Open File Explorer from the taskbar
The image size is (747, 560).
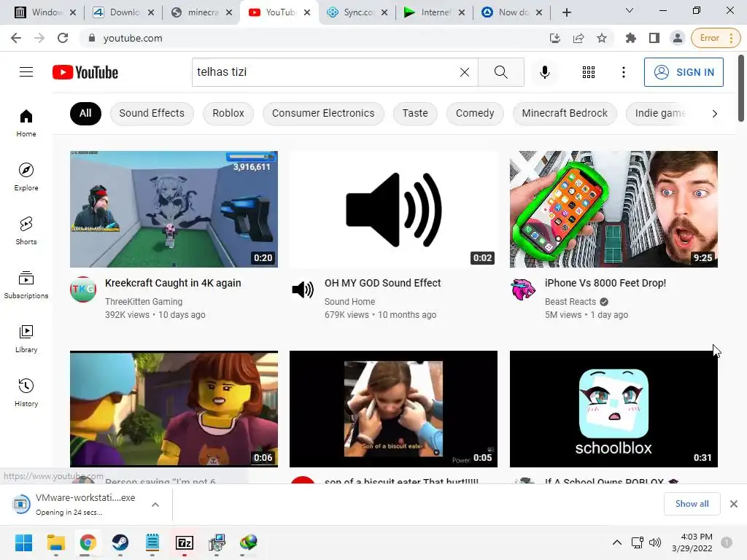click(x=55, y=542)
